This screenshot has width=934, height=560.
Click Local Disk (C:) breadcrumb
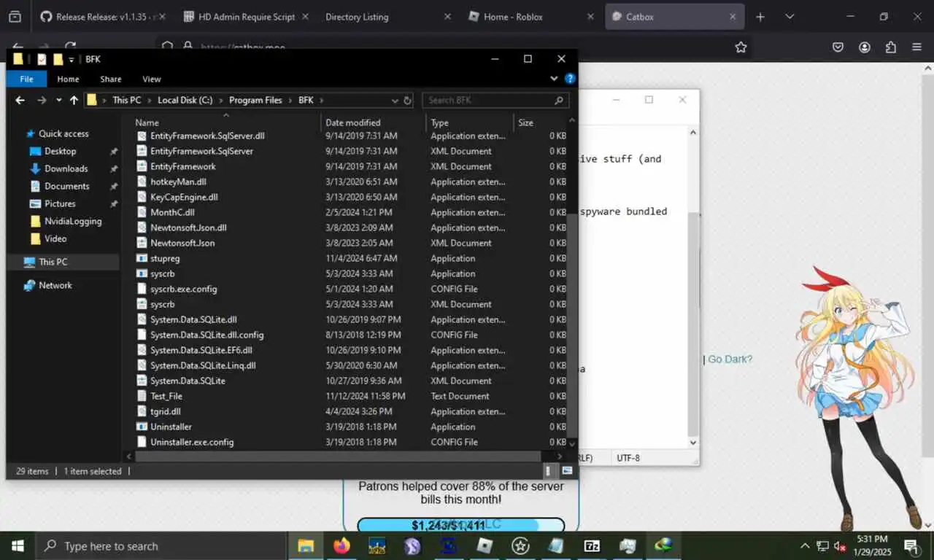(185, 101)
